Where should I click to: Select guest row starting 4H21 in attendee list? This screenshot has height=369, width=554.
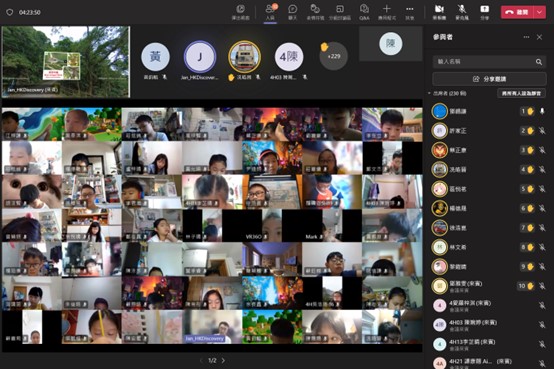pos(489,363)
